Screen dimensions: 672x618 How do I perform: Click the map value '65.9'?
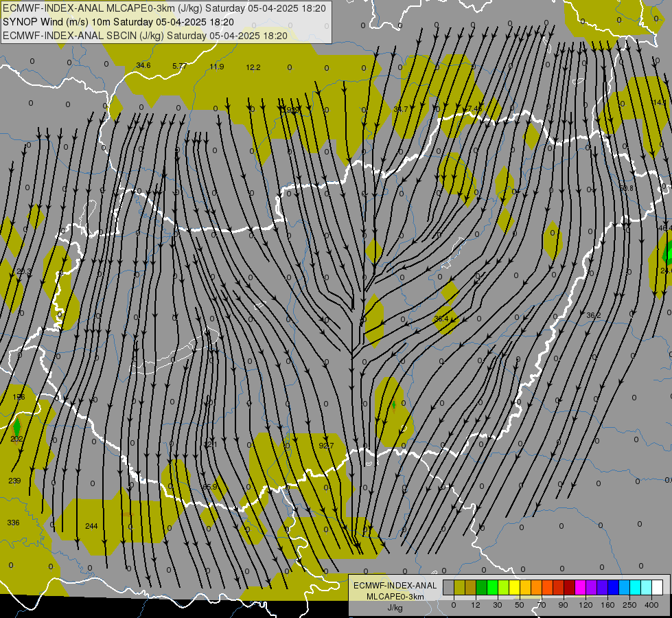pyautogui.click(x=210, y=487)
